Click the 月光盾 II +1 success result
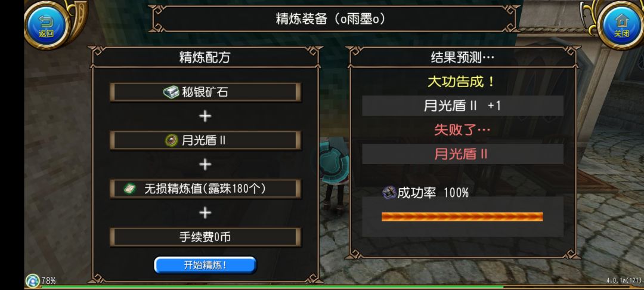 pos(463,106)
